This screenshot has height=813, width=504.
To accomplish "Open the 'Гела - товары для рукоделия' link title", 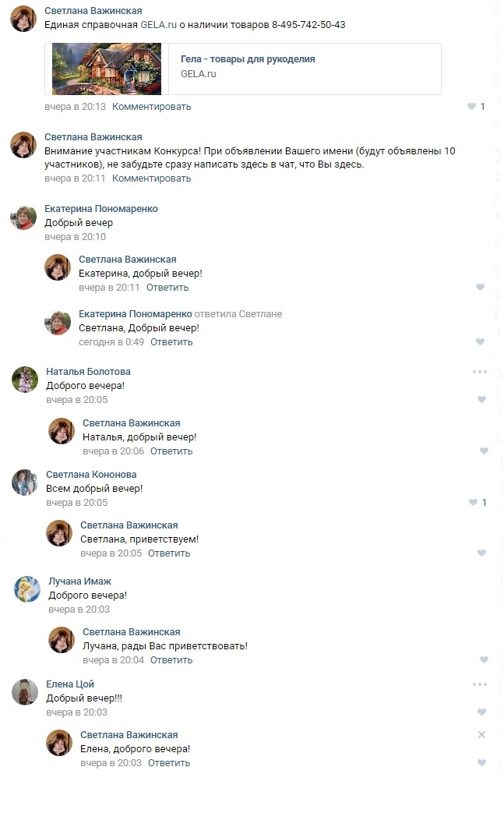I will pyautogui.click(x=248, y=59).
